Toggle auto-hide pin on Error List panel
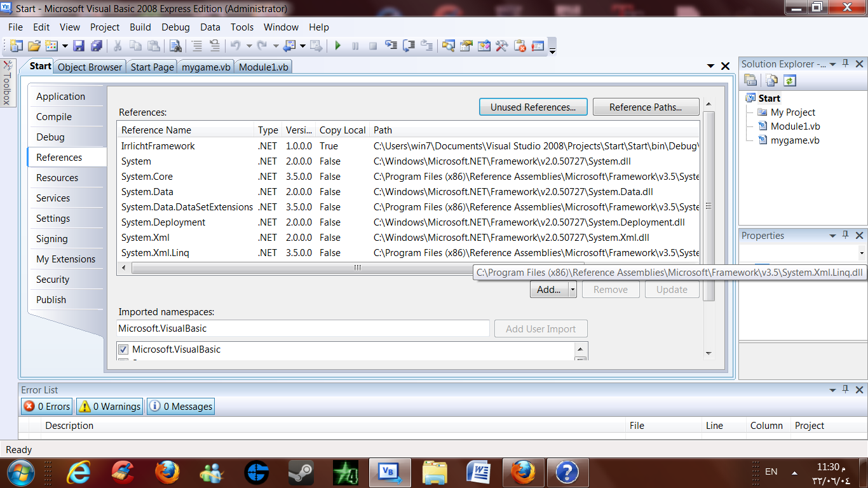 pyautogui.click(x=846, y=390)
